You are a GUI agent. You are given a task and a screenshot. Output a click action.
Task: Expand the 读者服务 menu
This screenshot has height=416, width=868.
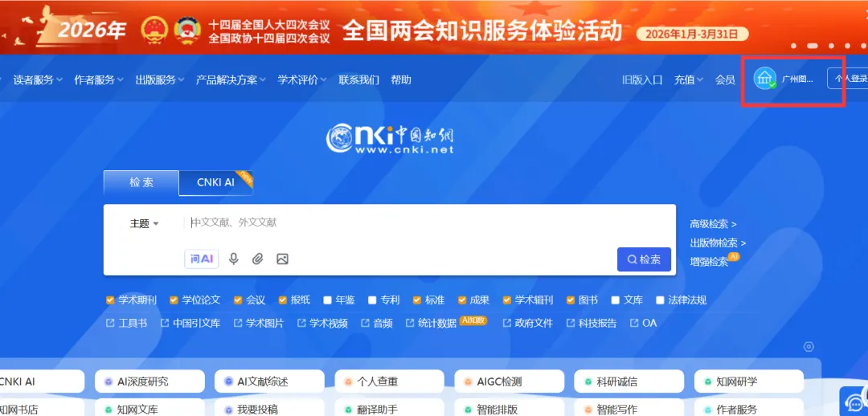point(38,80)
